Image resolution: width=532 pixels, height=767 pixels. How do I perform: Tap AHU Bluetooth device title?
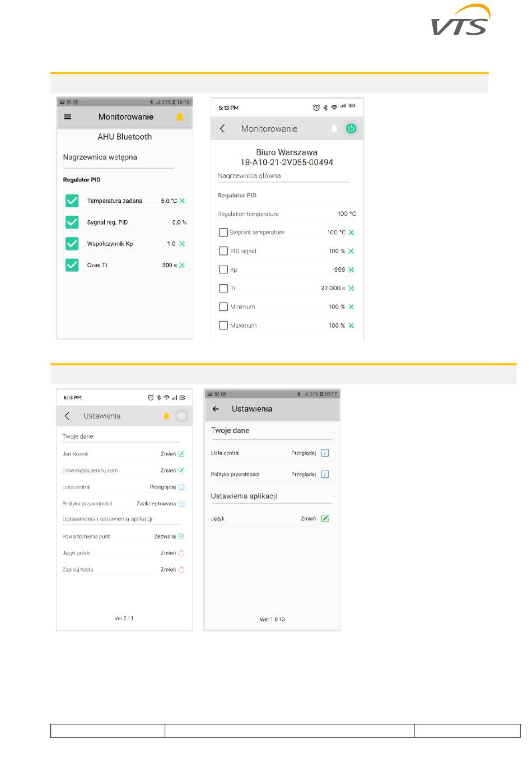tap(124, 137)
